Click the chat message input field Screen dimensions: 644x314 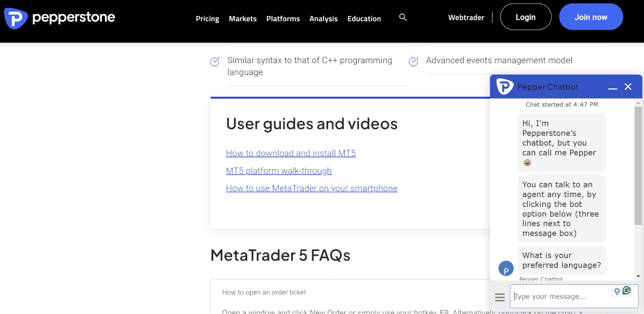click(x=573, y=296)
